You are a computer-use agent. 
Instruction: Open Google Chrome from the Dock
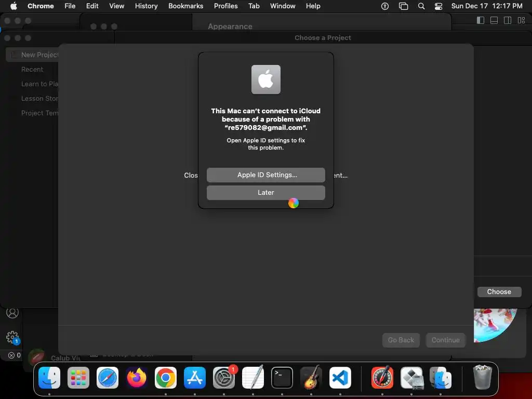pyautogui.click(x=166, y=378)
